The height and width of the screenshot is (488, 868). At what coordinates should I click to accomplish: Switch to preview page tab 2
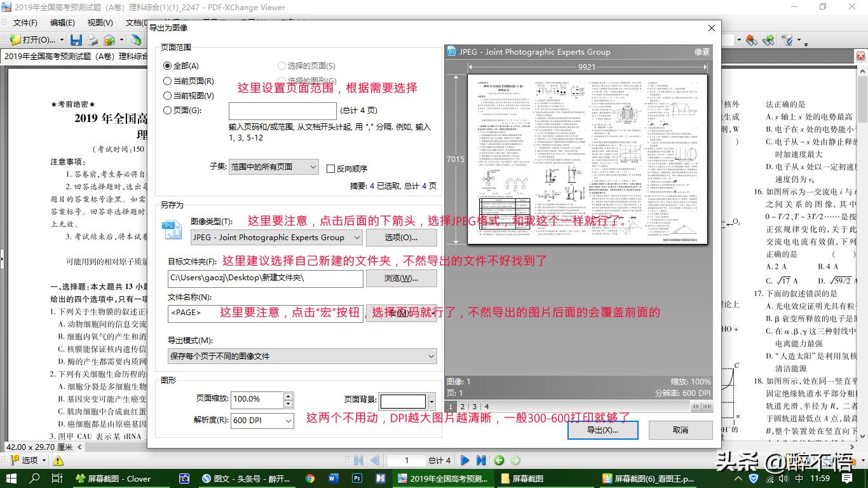click(462, 406)
